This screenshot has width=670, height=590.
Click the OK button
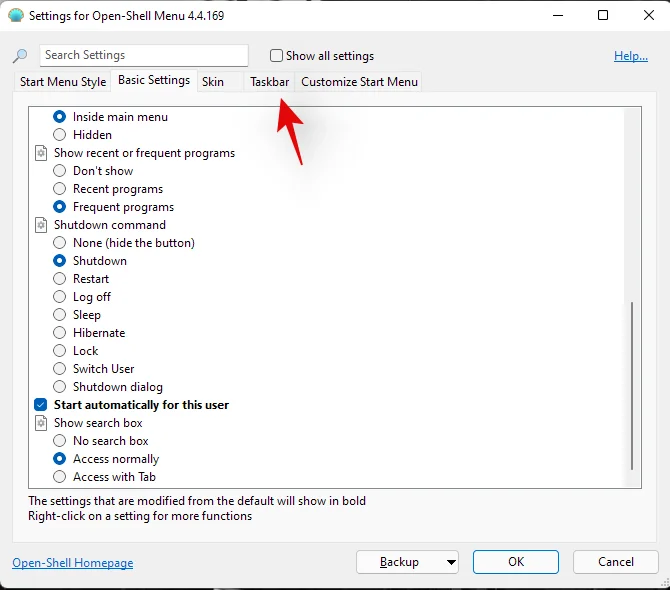click(516, 562)
